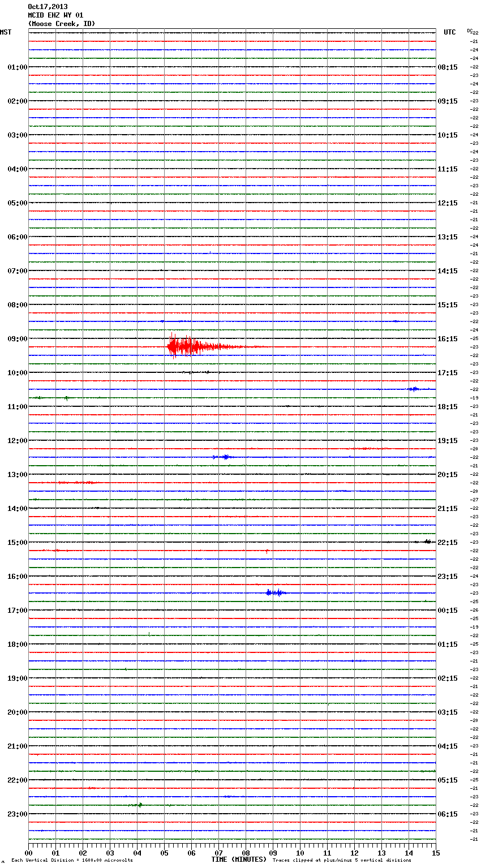Select the 19:15 UTC time label
This screenshot has height=868, width=481.
point(448,441)
